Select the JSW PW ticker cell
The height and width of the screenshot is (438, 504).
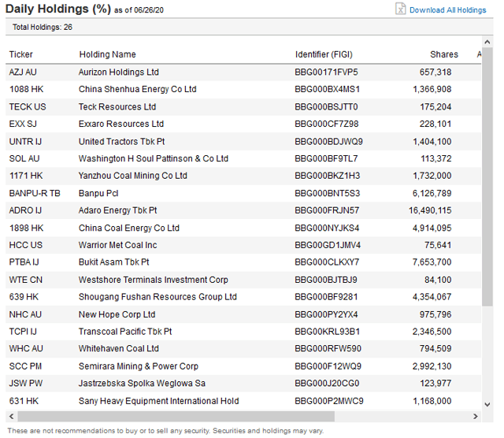[26, 384]
